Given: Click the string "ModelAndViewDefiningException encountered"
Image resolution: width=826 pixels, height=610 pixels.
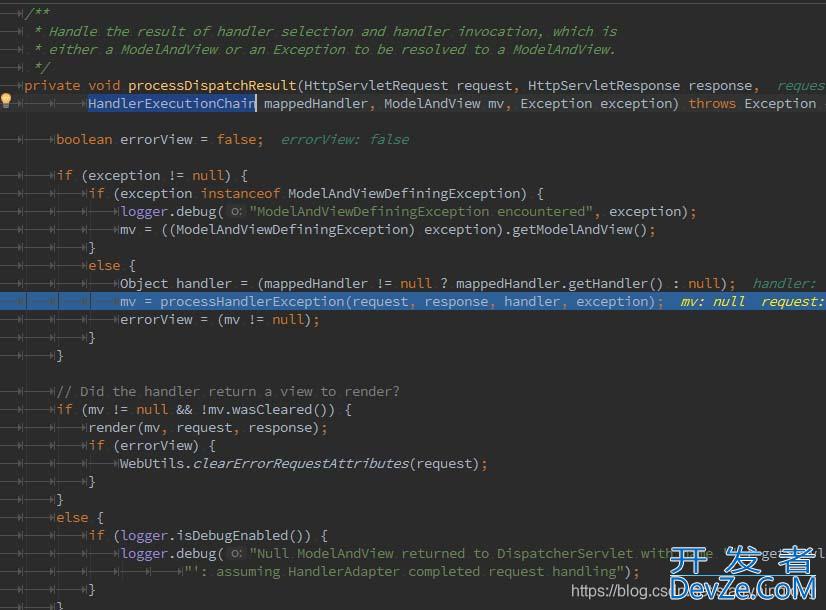Looking at the screenshot, I should coord(421,212).
